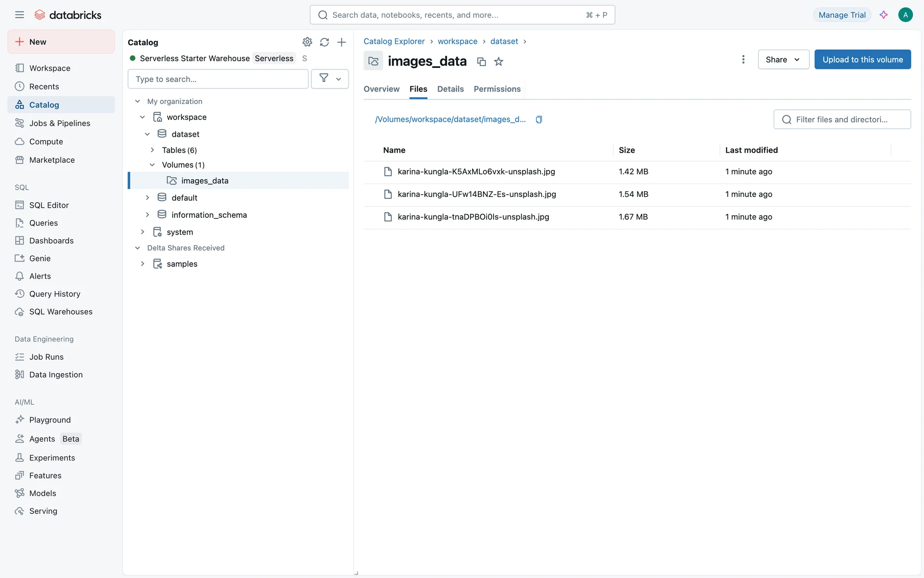Viewport: 924px width, 578px height.
Task: Switch to the Permissions tab
Action: click(497, 89)
